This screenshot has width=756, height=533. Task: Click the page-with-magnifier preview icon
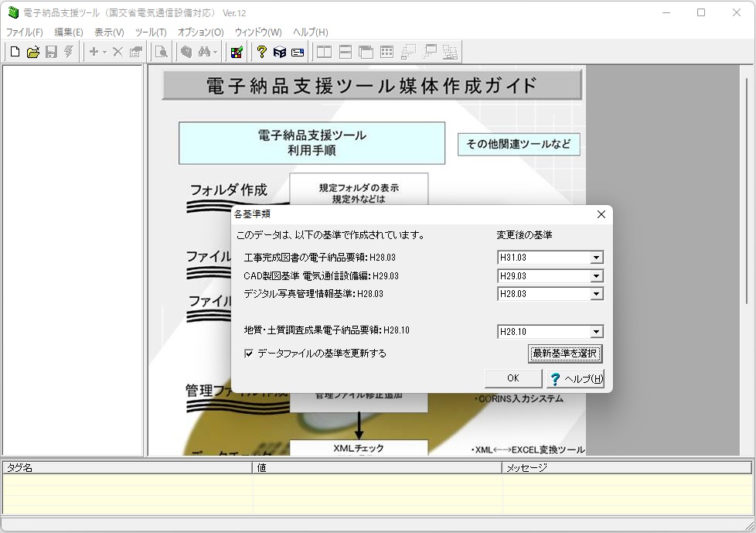162,52
